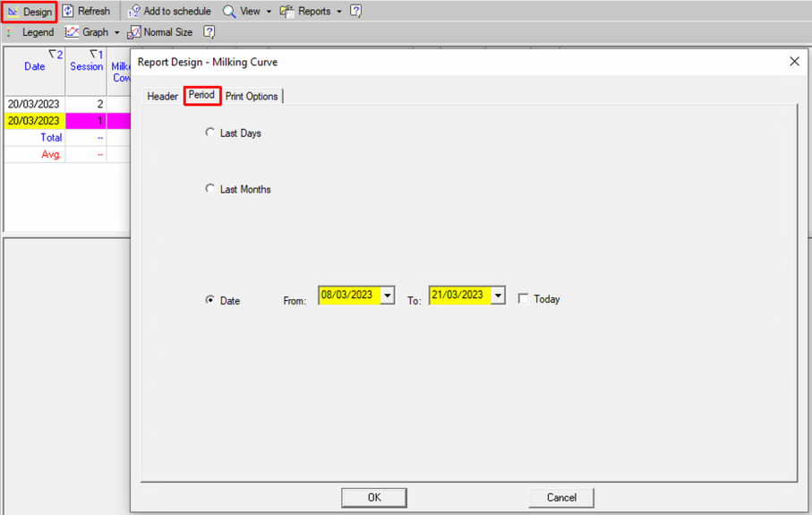Expand the To date dropdown arrow
Image resolution: width=812 pixels, height=515 pixels.
click(498, 296)
